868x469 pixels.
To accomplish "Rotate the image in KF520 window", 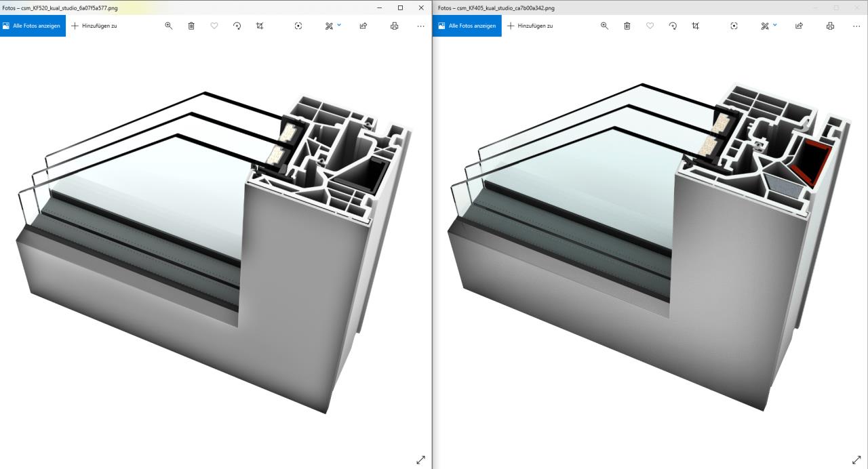I will (x=237, y=26).
